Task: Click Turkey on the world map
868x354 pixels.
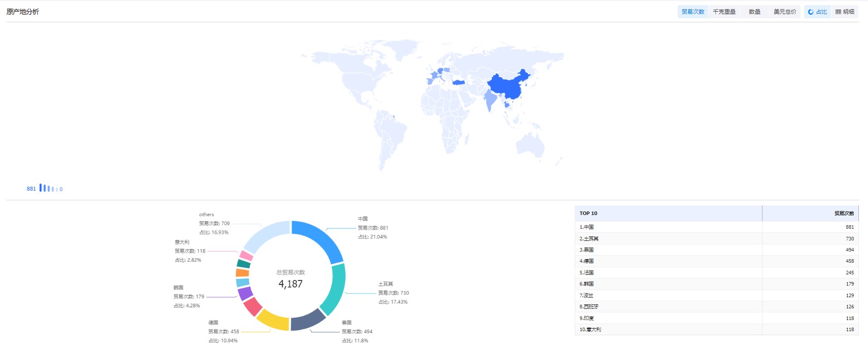Action: (459, 82)
